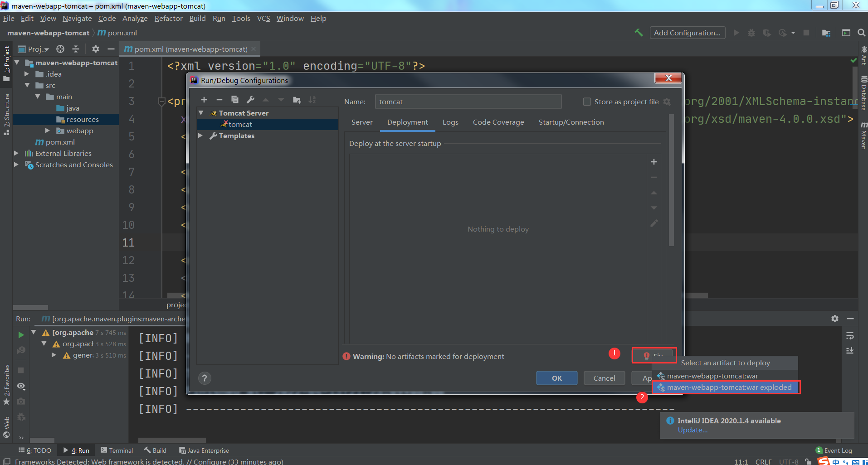Sort configurations icon in dialog toolbar
Screen dimensions: 868x465
coord(312,100)
